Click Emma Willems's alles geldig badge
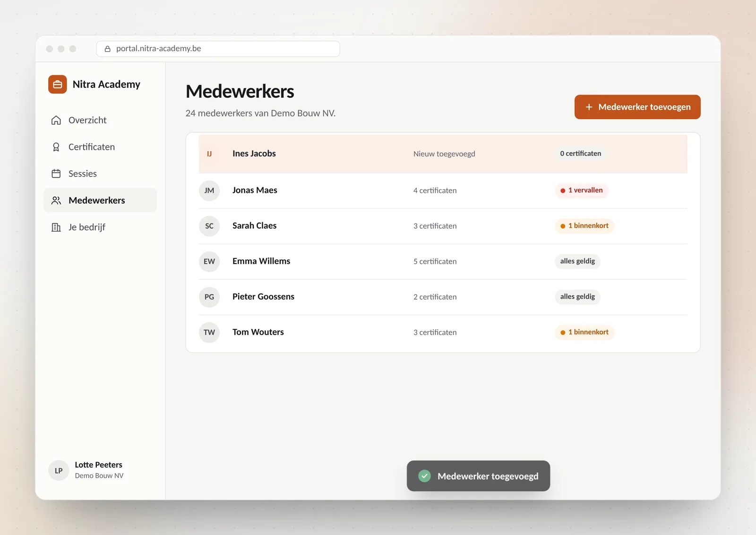756x535 pixels. [577, 261]
